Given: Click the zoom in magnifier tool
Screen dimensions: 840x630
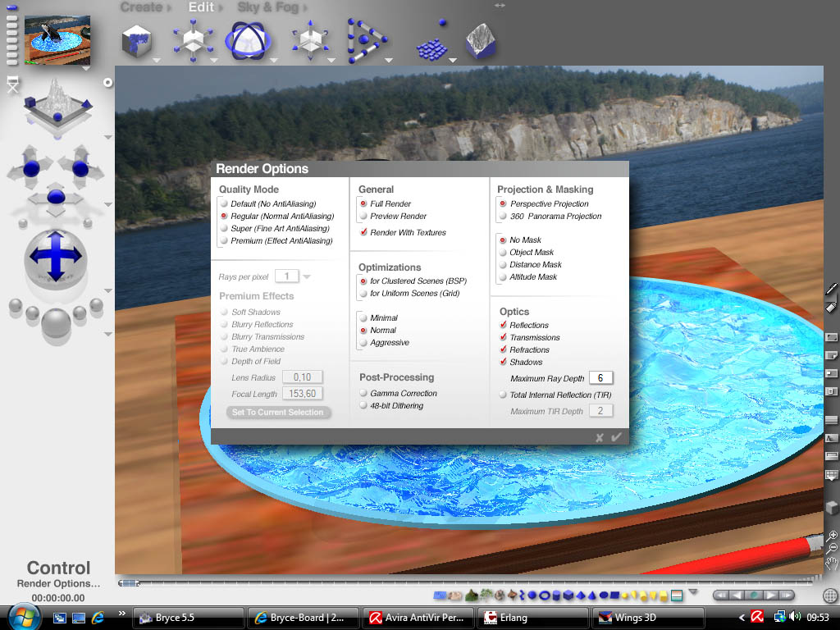Looking at the screenshot, I should click(x=832, y=535).
